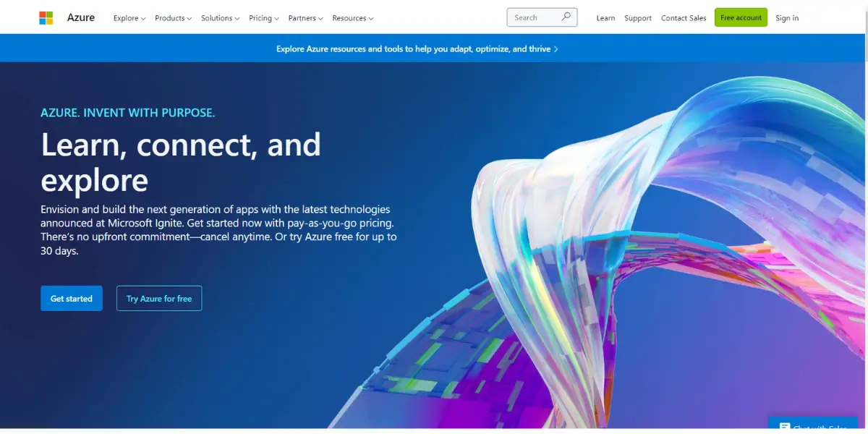Click the 'AZURE. INVENT WITH PURPOSE.' tagline
Screen dimensions: 868x434
(128, 113)
